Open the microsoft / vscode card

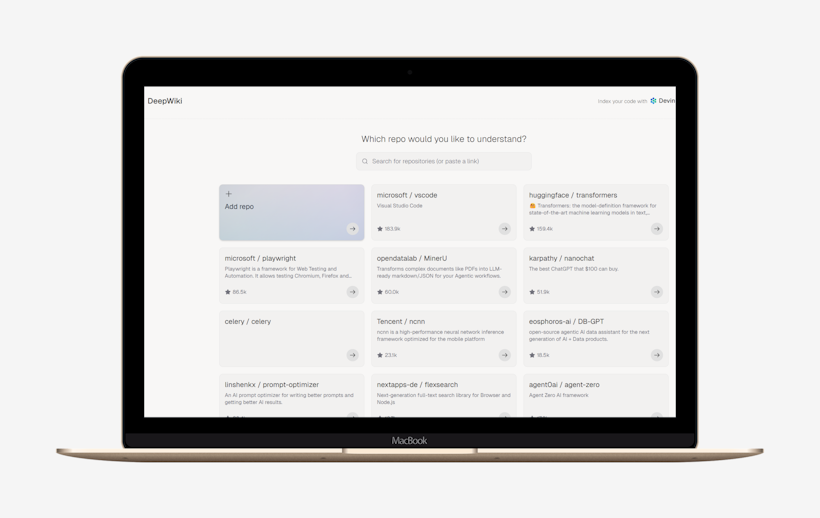pos(443,212)
